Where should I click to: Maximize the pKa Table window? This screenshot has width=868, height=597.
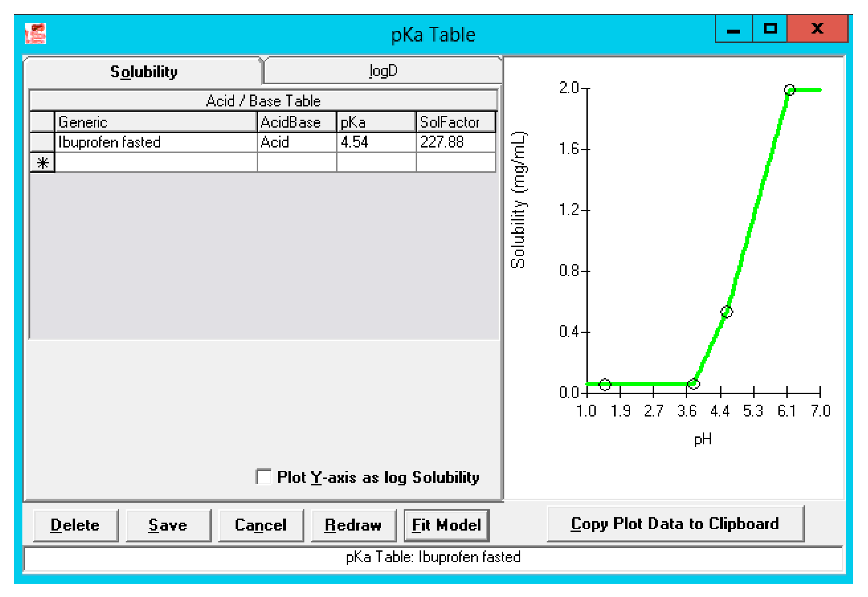(x=770, y=29)
